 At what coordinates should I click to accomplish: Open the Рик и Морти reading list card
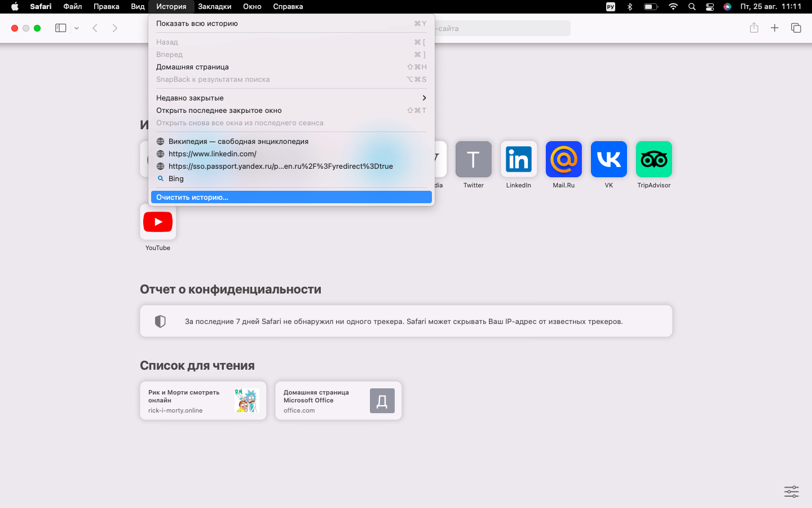tap(203, 401)
